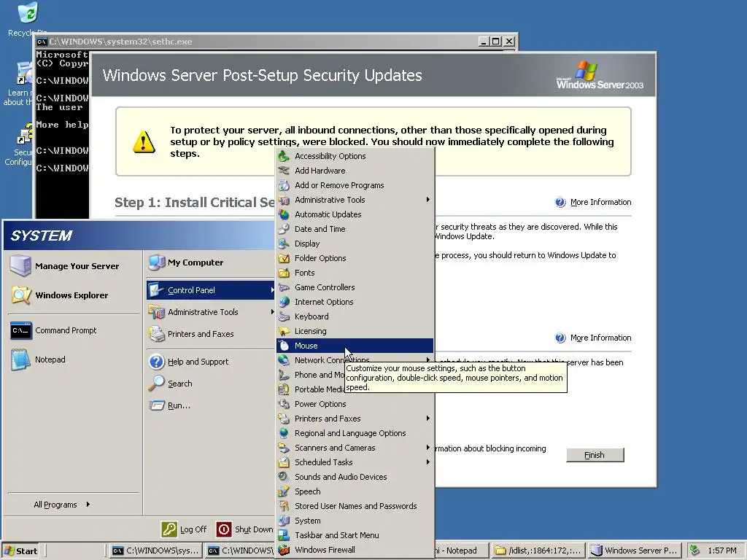Click the Licensing icon
The width and height of the screenshot is (747, 560).
pyautogui.click(x=284, y=331)
